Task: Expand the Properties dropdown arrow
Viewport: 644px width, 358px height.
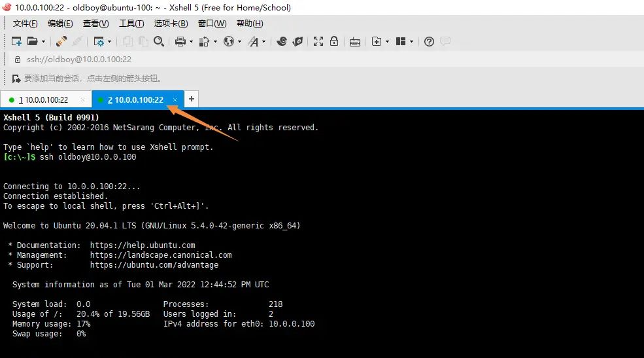Action: click(x=109, y=41)
